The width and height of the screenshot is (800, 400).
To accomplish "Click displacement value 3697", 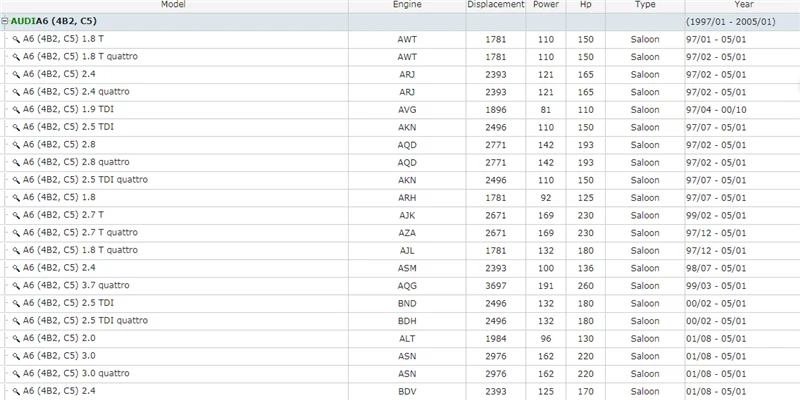I will pyautogui.click(x=496, y=286).
